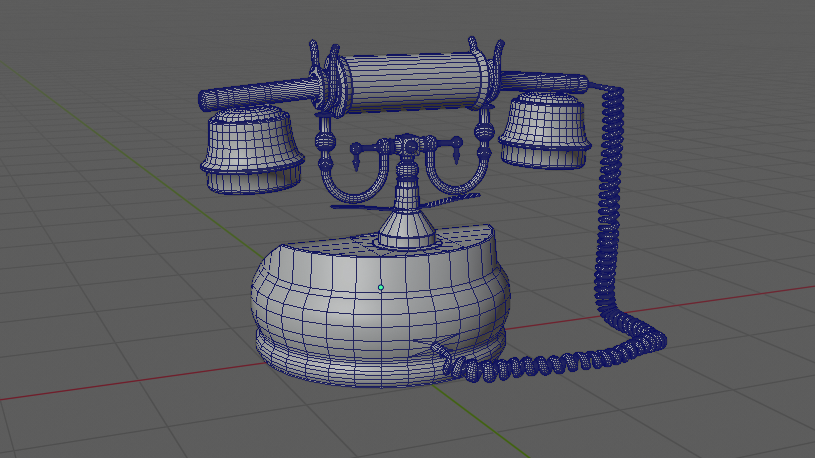Screen dimensions: 815x458
Task: Click the vertical section of the coiled cord
Action: pyautogui.click(x=608, y=200)
